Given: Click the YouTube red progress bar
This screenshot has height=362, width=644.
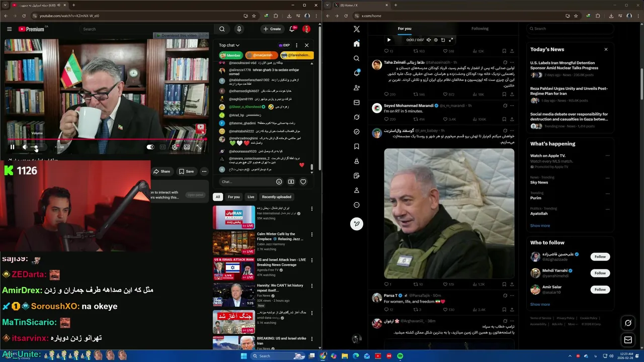Looking at the screenshot, I should (107, 140).
